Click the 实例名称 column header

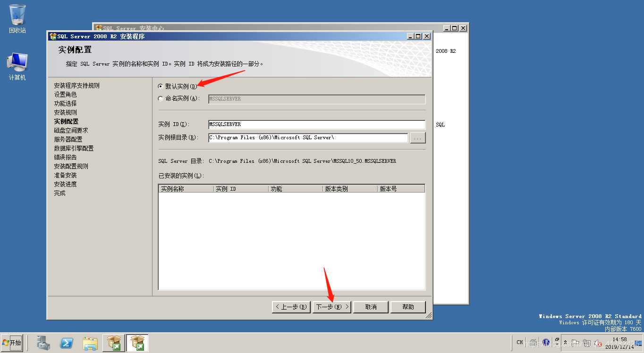point(186,189)
